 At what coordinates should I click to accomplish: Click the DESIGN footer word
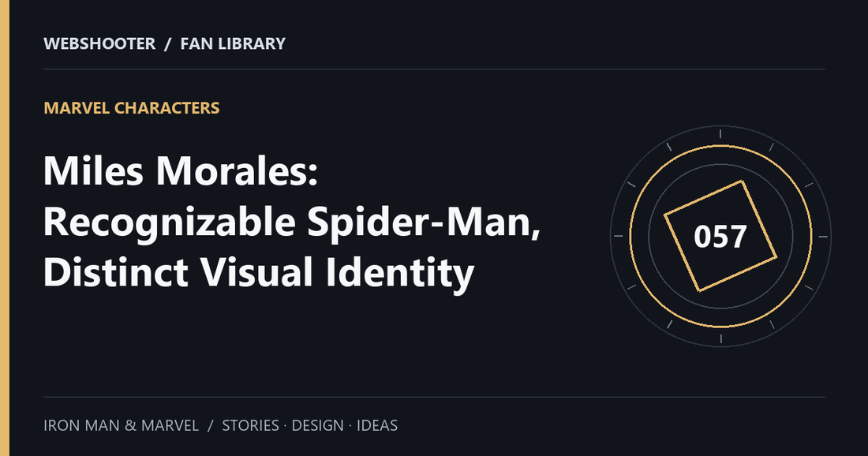click(x=318, y=425)
